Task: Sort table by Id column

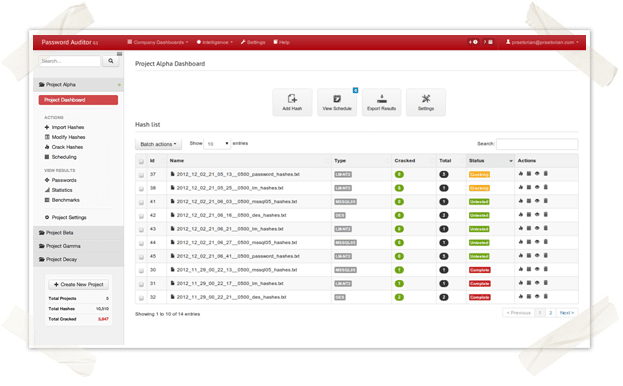Action: pos(157,160)
